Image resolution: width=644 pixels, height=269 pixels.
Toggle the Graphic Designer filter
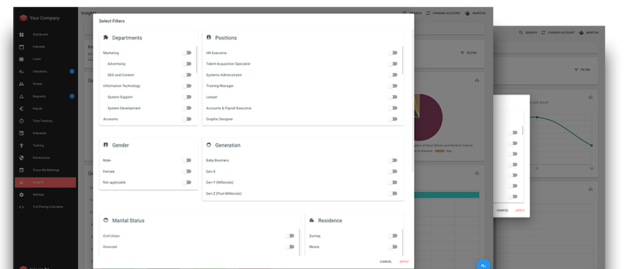point(393,119)
